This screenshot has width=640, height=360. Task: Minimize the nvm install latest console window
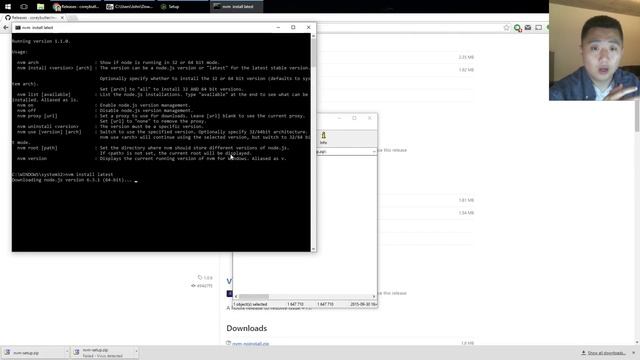278,27
